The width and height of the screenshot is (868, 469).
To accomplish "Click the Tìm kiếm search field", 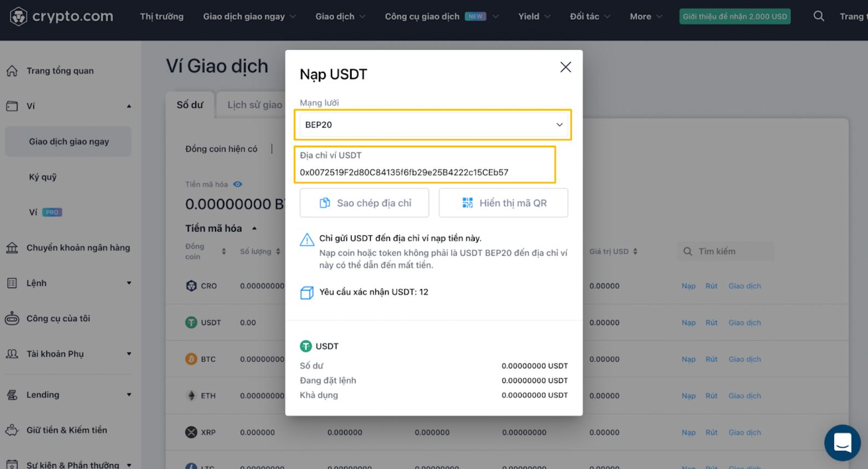I will (725, 251).
